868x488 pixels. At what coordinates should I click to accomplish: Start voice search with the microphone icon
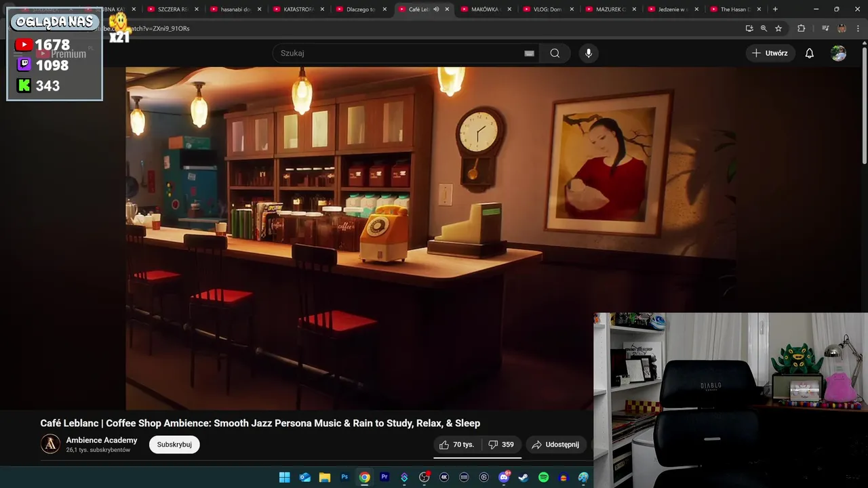click(589, 53)
